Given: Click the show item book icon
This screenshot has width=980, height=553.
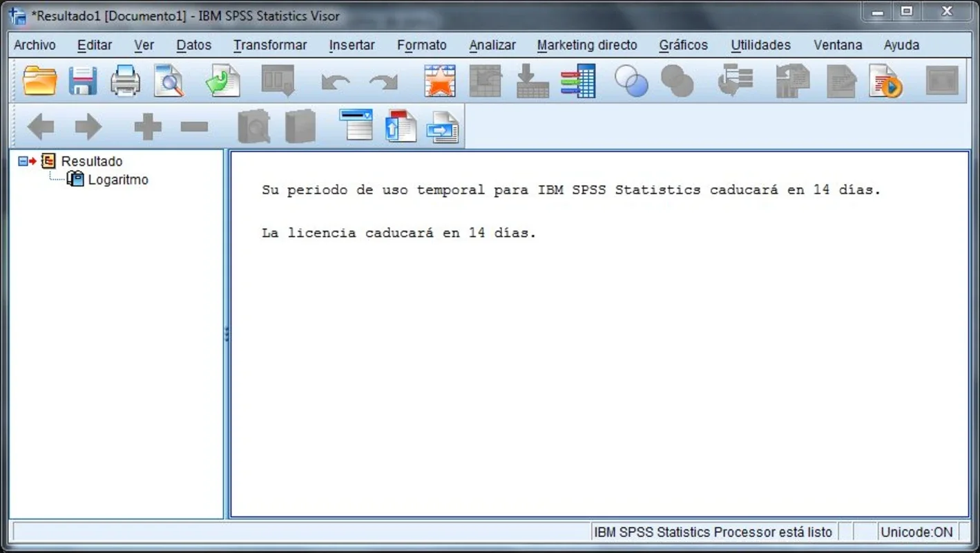Looking at the screenshot, I should [x=253, y=126].
